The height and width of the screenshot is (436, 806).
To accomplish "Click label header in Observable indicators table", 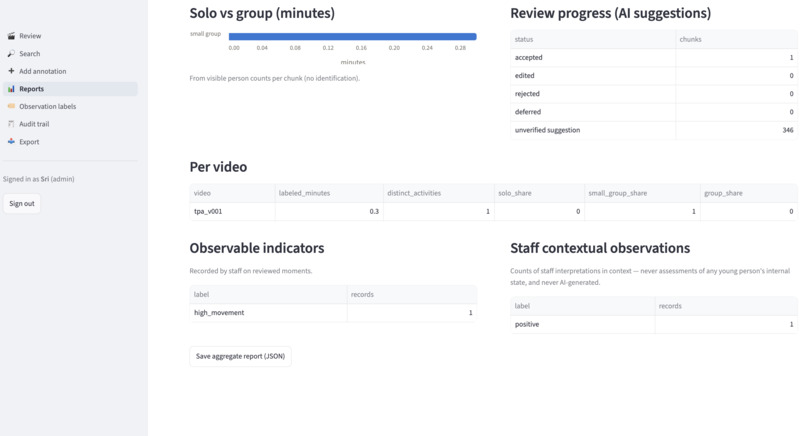I will click(268, 295).
